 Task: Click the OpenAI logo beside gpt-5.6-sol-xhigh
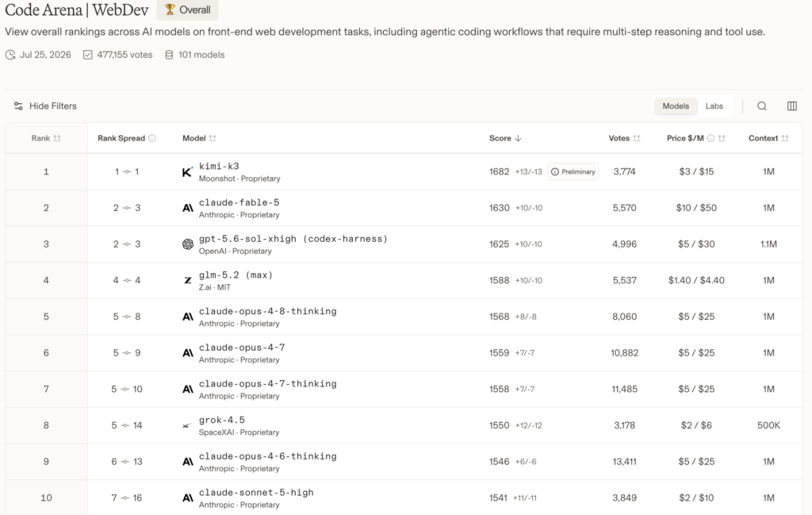pos(187,244)
